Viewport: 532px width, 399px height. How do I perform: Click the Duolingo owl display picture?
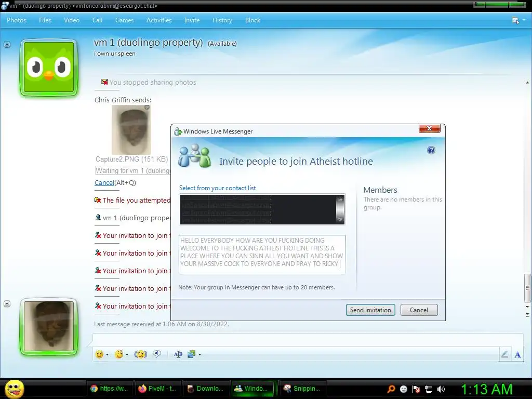(x=49, y=67)
